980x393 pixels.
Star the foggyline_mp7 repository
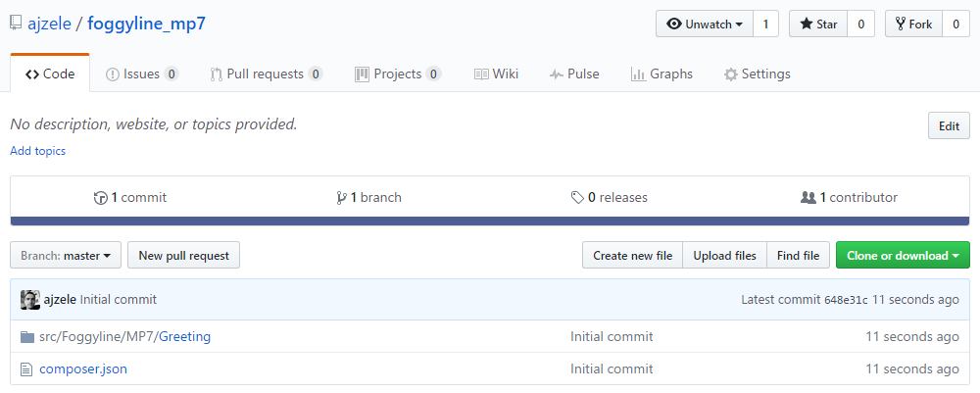point(818,25)
